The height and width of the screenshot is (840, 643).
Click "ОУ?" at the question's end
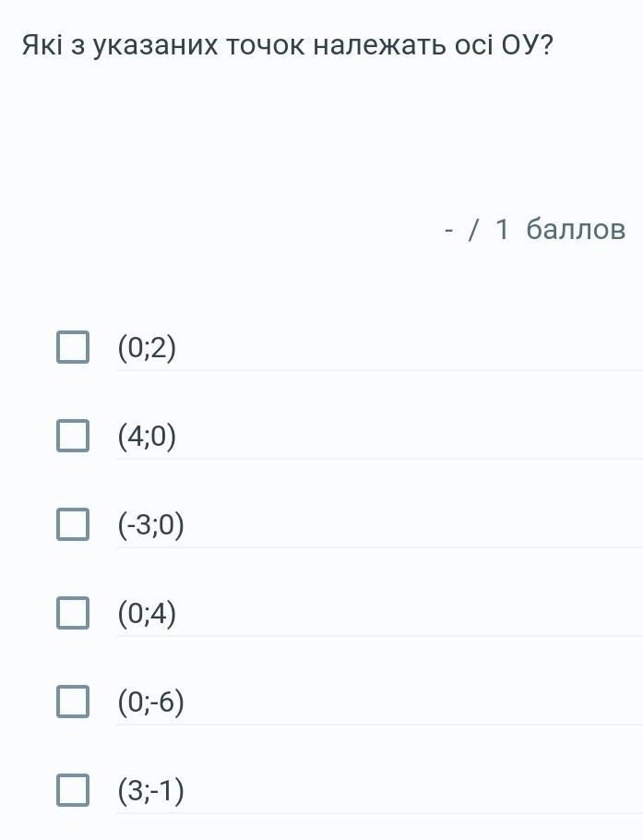tap(527, 45)
